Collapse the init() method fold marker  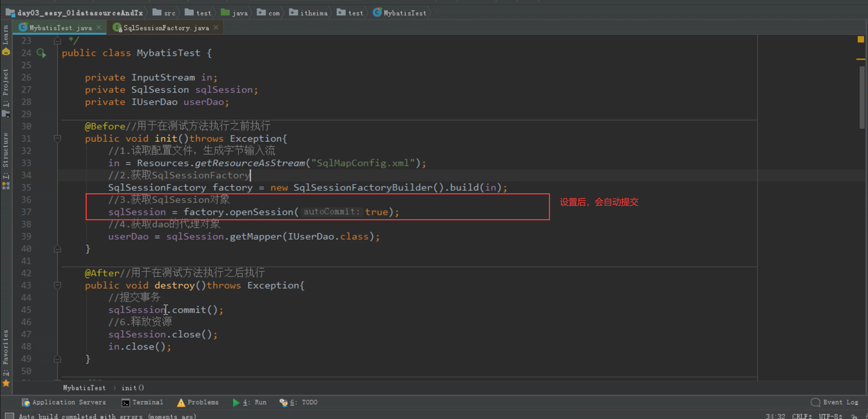[x=57, y=139]
